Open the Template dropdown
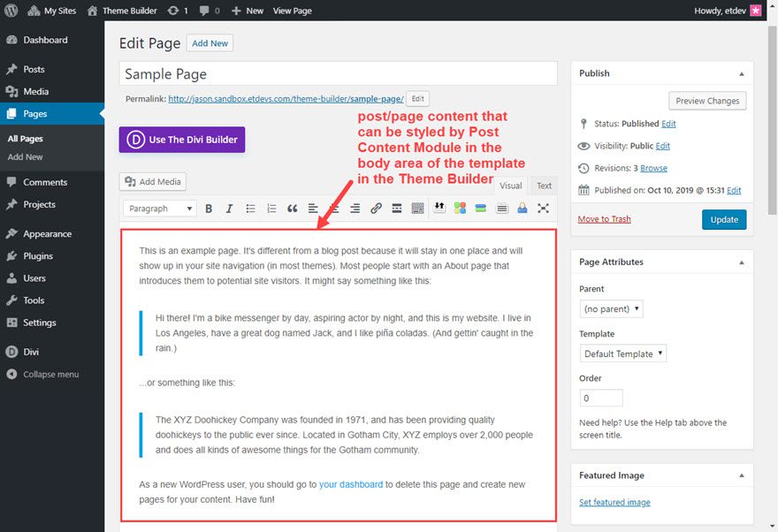778x532 pixels. 623,353
